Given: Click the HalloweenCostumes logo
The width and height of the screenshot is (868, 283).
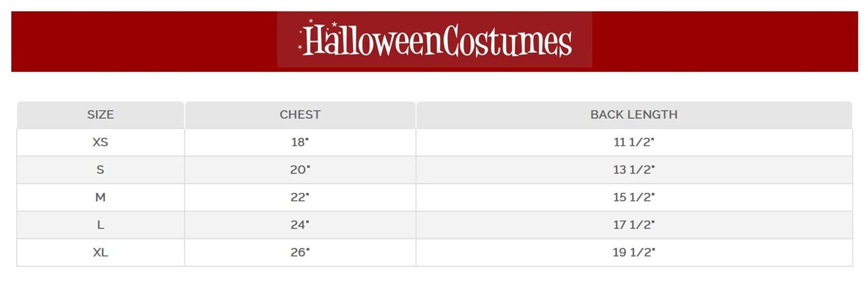Looking at the screenshot, I should click(435, 40).
